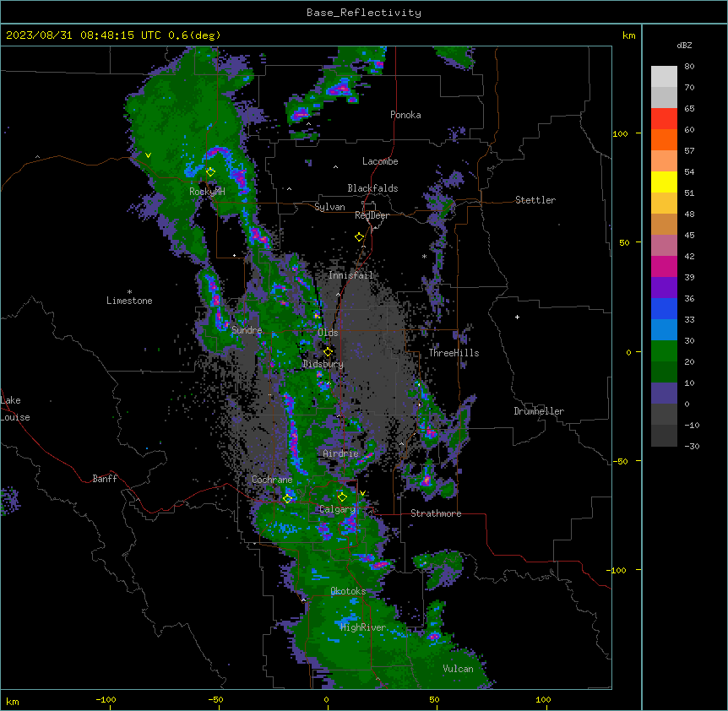728x711 pixels.
Task: Click the 80 value in the dBZ legend
Action: 689,67
